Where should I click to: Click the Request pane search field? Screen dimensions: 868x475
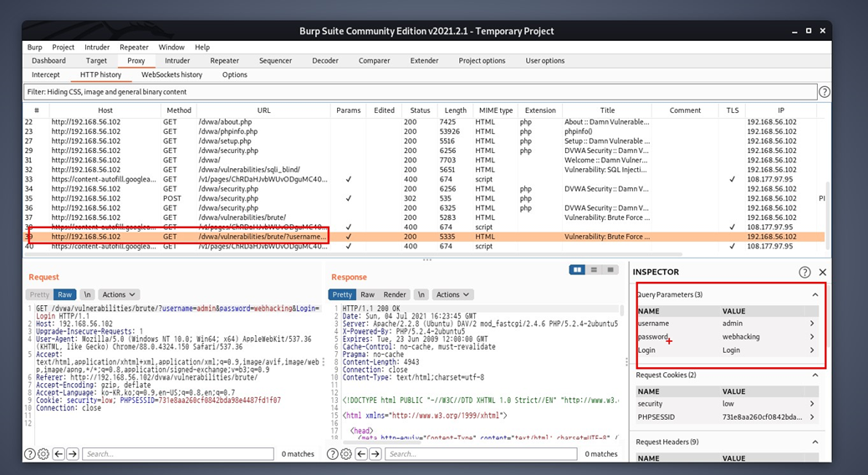[x=177, y=454]
